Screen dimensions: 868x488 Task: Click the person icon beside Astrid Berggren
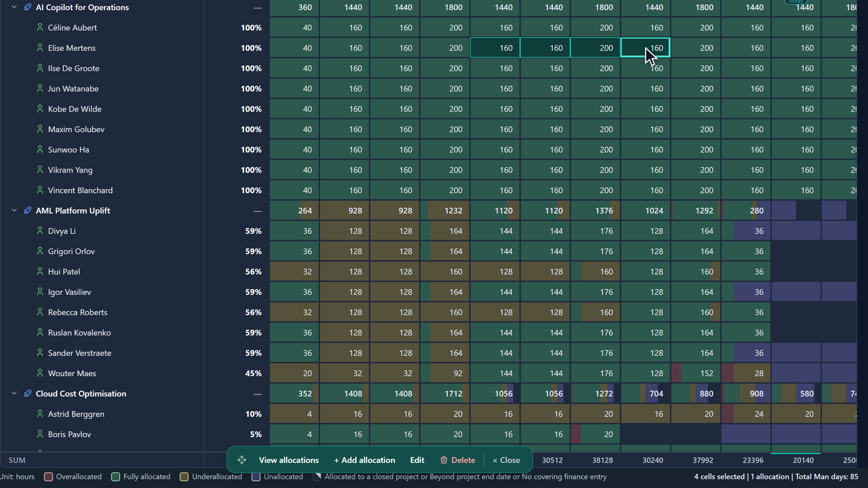coord(40,413)
